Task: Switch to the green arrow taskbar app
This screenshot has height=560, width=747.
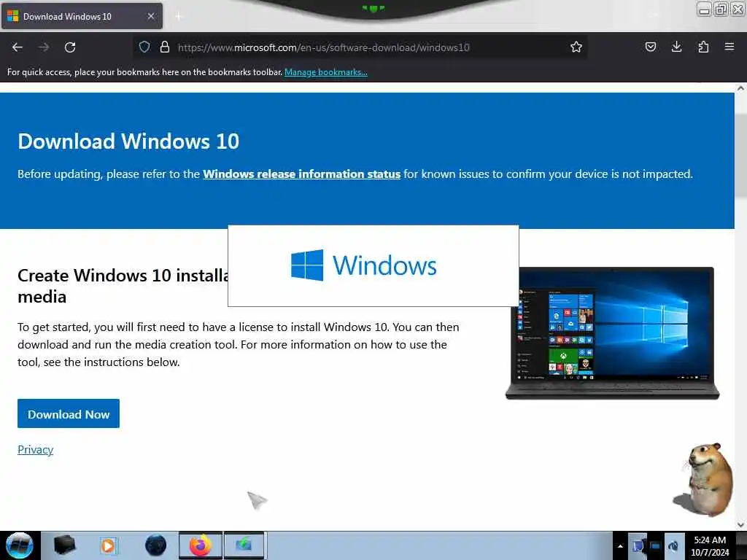Action: pos(244,545)
